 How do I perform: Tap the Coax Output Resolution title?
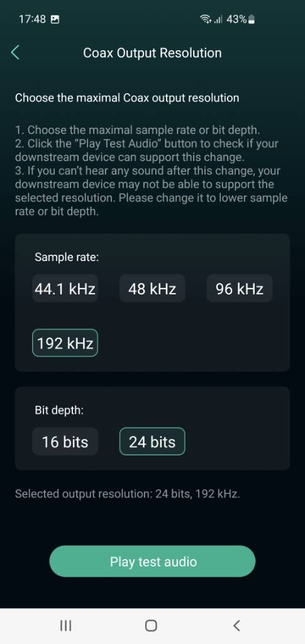[x=152, y=53]
